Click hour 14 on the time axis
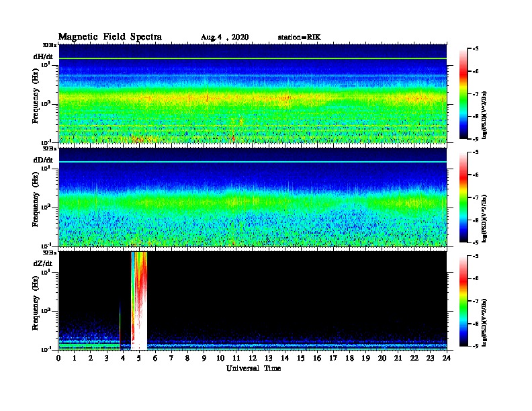Image resolution: width=532 pixels, height=411 pixels. pos(285,358)
